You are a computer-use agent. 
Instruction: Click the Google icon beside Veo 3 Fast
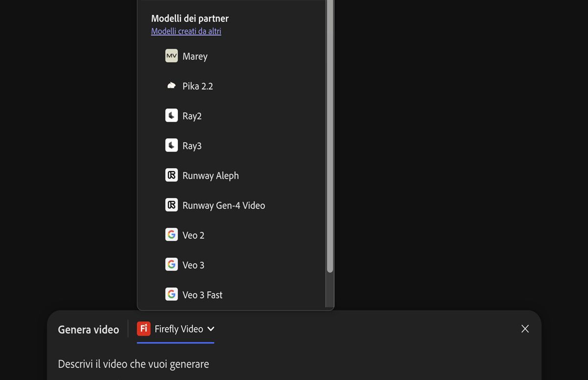coord(171,295)
